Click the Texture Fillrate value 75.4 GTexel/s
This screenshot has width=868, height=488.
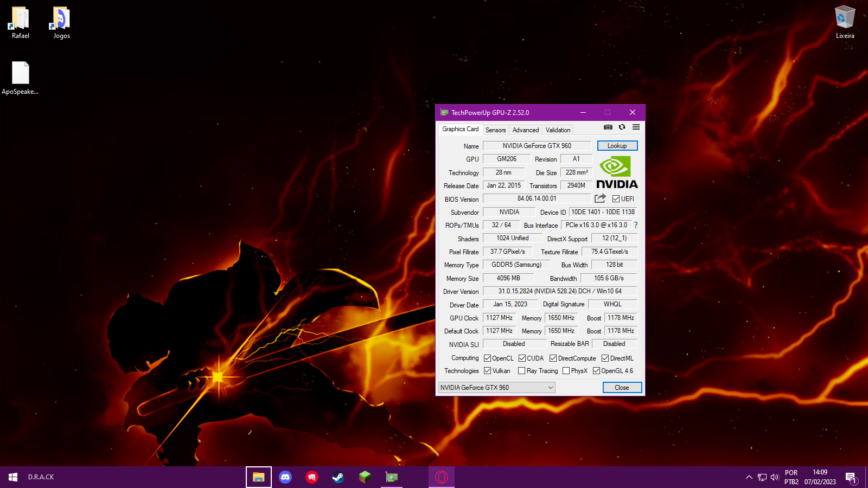[x=610, y=252]
